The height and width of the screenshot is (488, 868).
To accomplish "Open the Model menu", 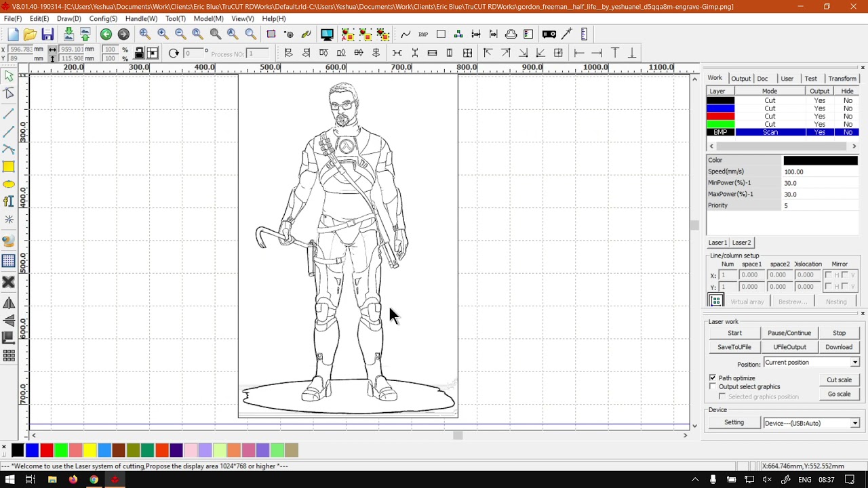I will click(208, 18).
